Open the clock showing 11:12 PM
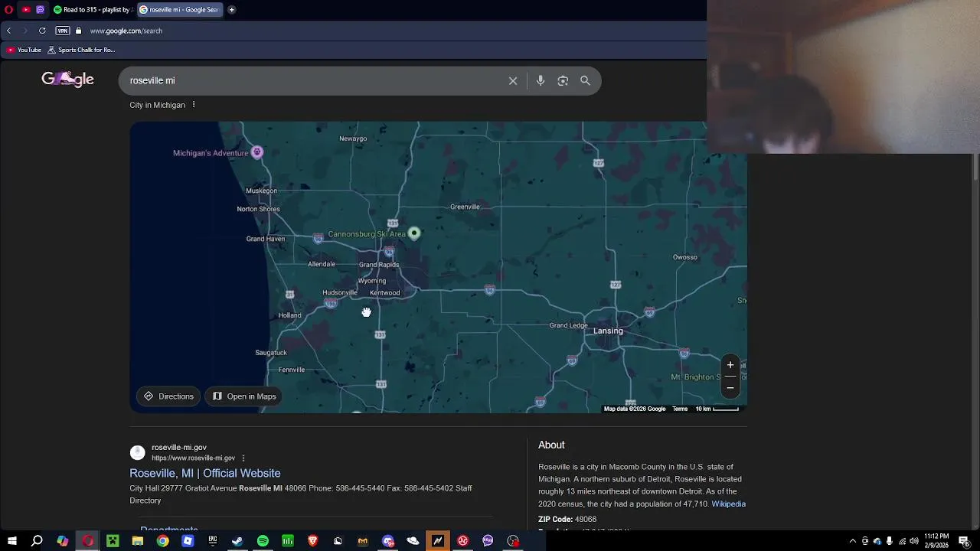Image resolution: width=980 pixels, height=551 pixels. coord(936,541)
